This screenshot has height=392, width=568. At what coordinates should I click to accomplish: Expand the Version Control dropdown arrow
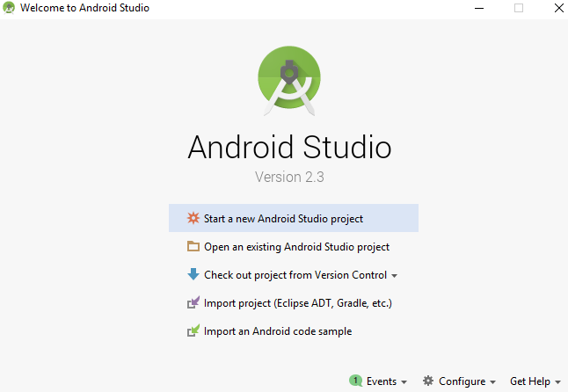394,276
